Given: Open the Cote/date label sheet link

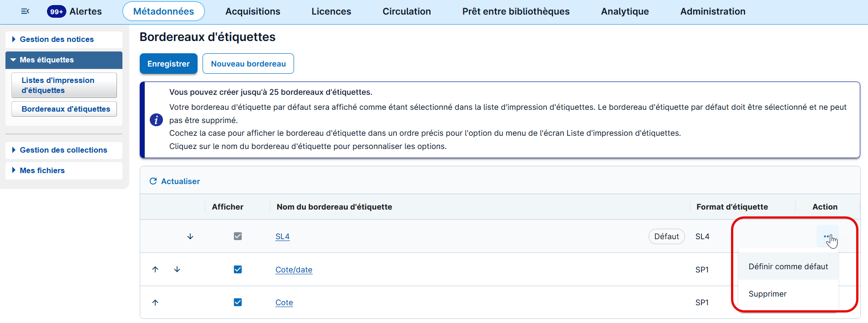Looking at the screenshot, I should click(294, 270).
